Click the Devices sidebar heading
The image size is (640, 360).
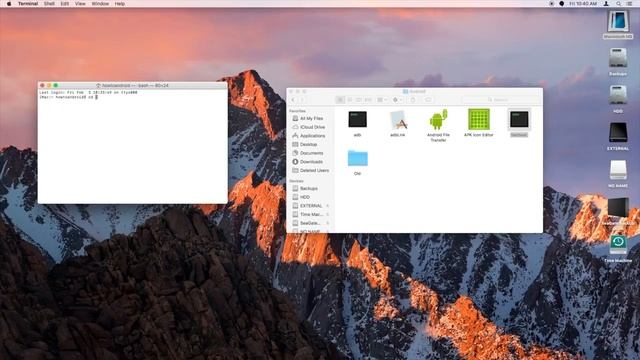pyautogui.click(x=296, y=181)
